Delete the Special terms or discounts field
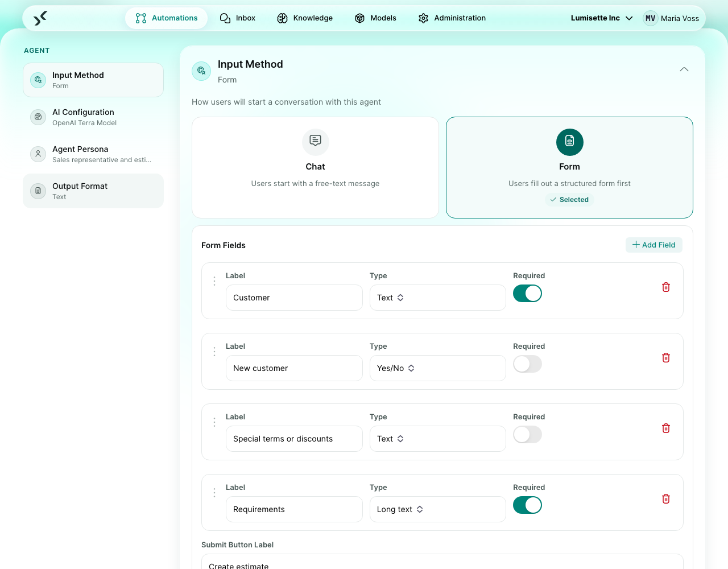728x569 pixels. [x=666, y=428]
